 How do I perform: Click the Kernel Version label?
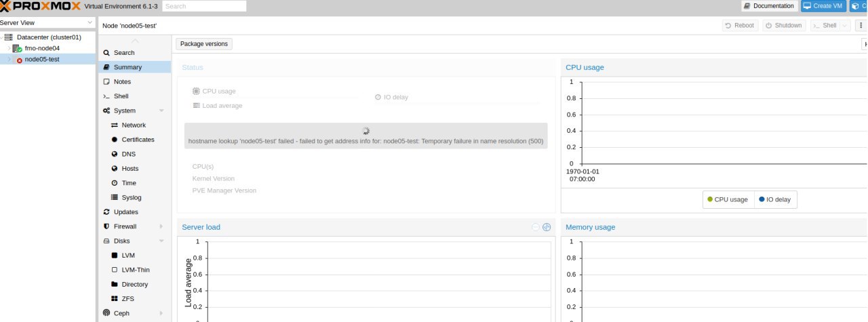(x=214, y=178)
